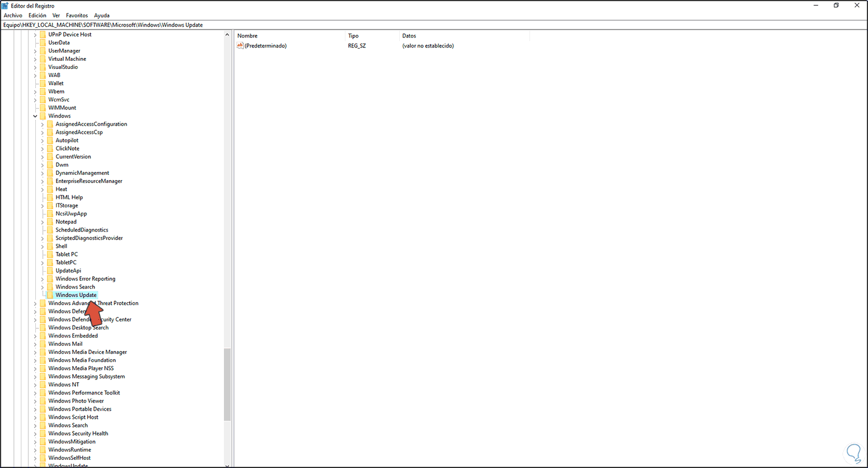The width and height of the screenshot is (868, 468).
Task: Click the Autopilot key folder icon
Action: click(x=50, y=140)
